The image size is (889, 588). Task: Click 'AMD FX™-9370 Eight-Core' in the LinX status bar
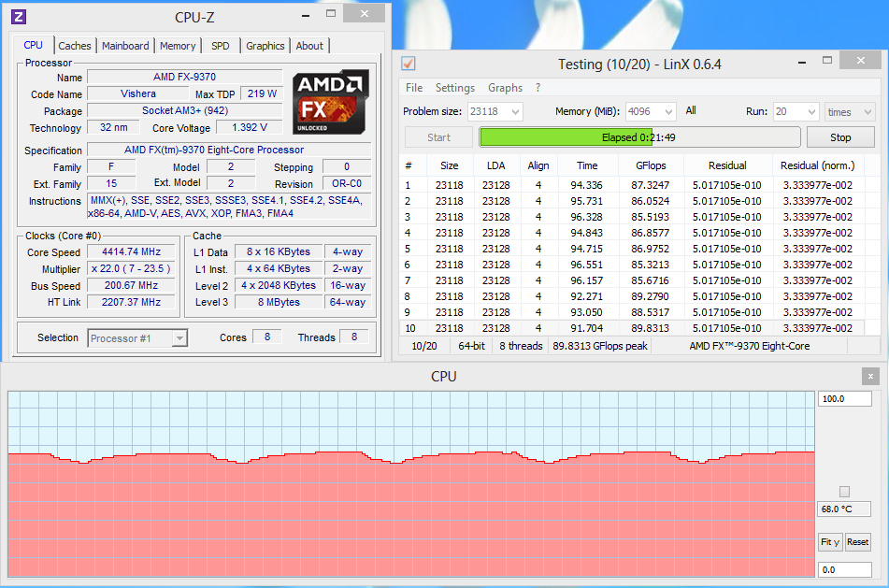(750, 346)
